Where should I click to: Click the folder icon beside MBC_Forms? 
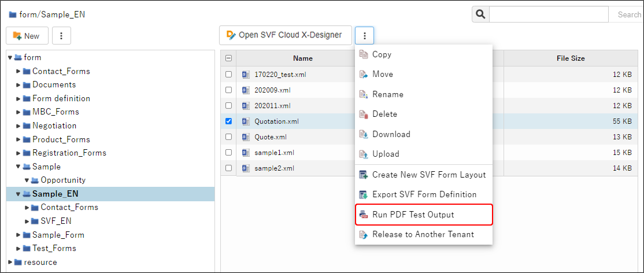tap(27, 112)
